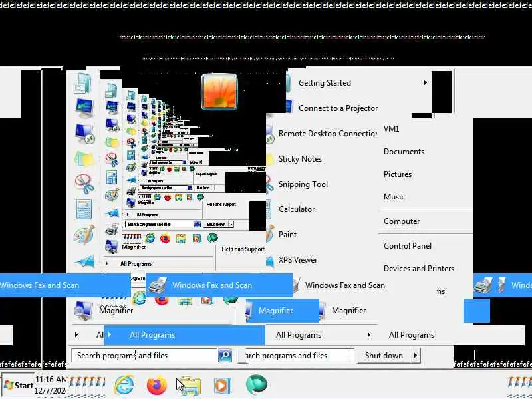Expand the Getting Started submenu arrow

tap(425, 82)
